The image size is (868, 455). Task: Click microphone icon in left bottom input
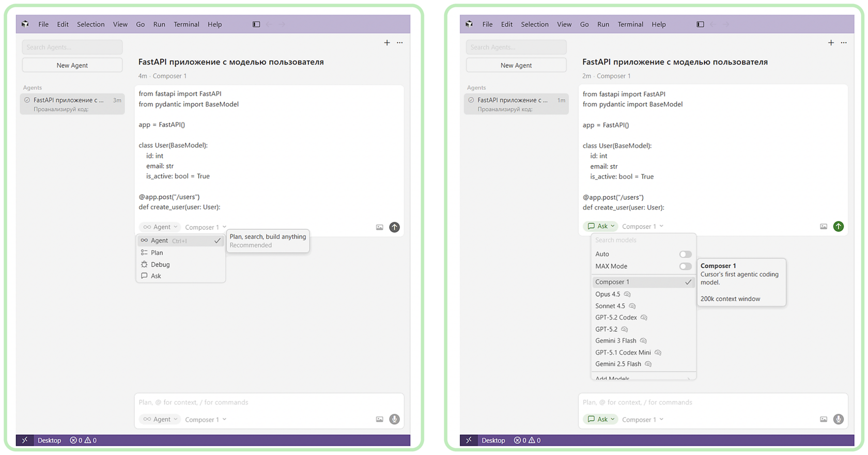(394, 419)
